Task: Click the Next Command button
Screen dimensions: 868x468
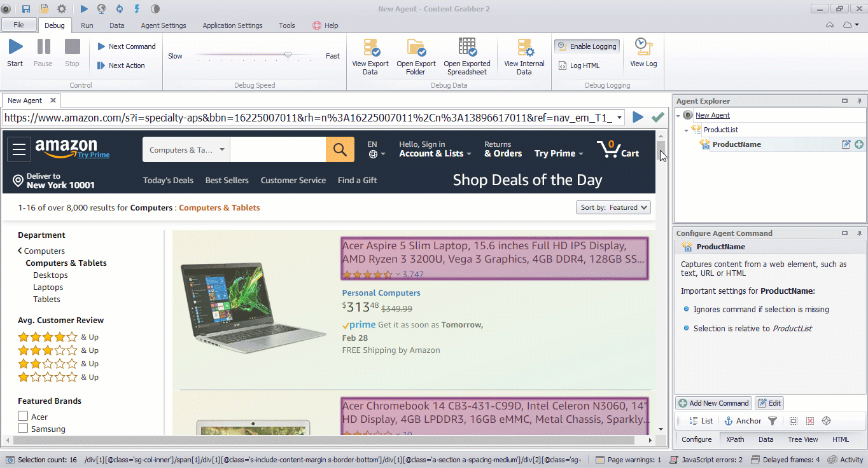Action: click(126, 46)
